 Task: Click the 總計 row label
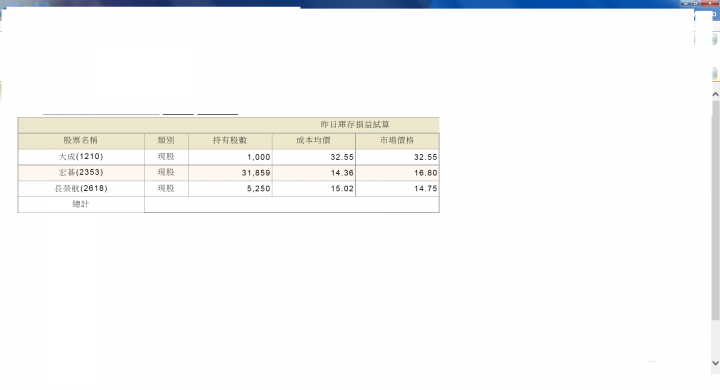[x=81, y=204]
